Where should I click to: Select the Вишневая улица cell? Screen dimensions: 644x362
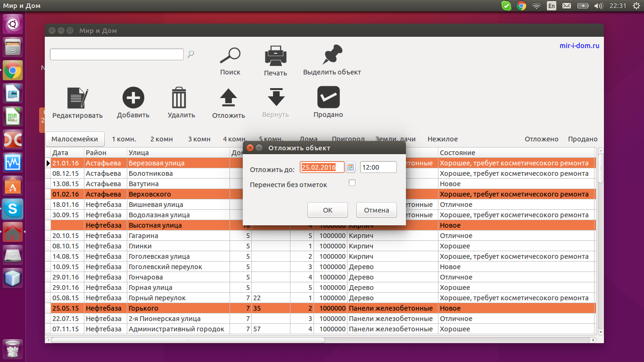(x=178, y=205)
